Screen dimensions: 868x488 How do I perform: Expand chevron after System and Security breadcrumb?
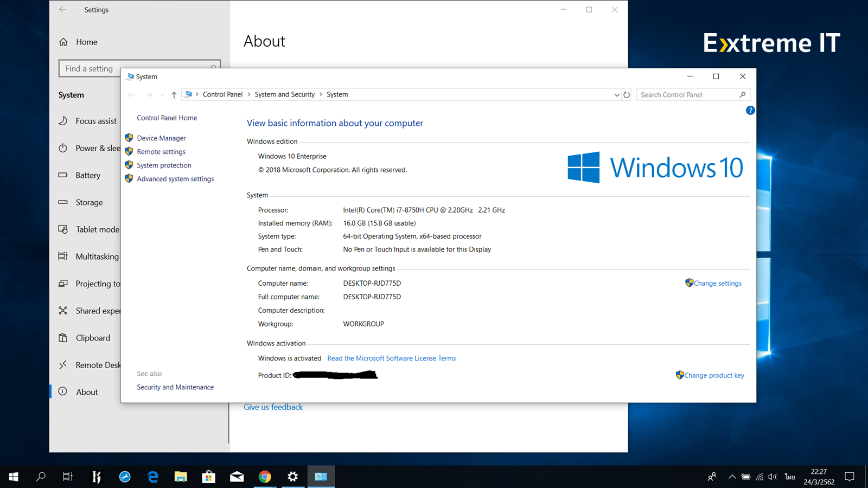click(321, 94)
